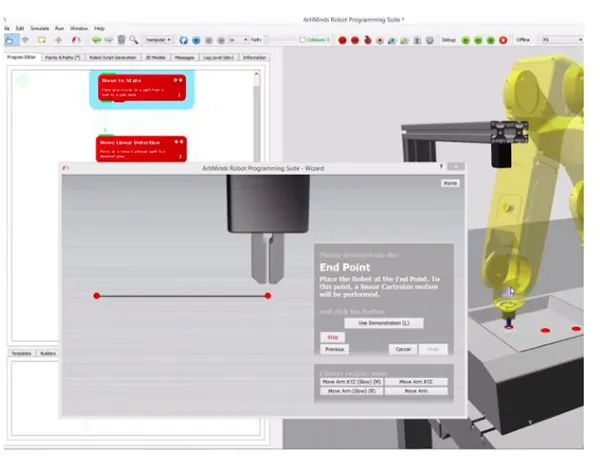600x460 pixels.
Task: Click the magnifying glass search icon
Action: pos(134,40)
